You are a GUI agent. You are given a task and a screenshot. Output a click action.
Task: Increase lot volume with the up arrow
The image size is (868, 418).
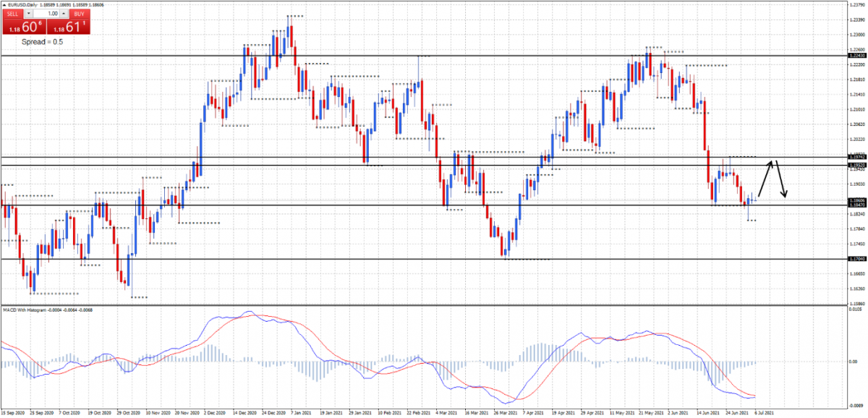[x=64, y=14]
